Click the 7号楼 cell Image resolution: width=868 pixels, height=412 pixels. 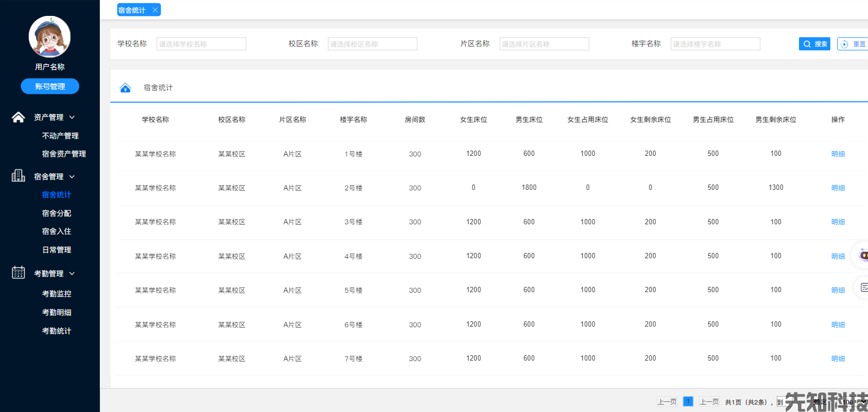[354, 358]
